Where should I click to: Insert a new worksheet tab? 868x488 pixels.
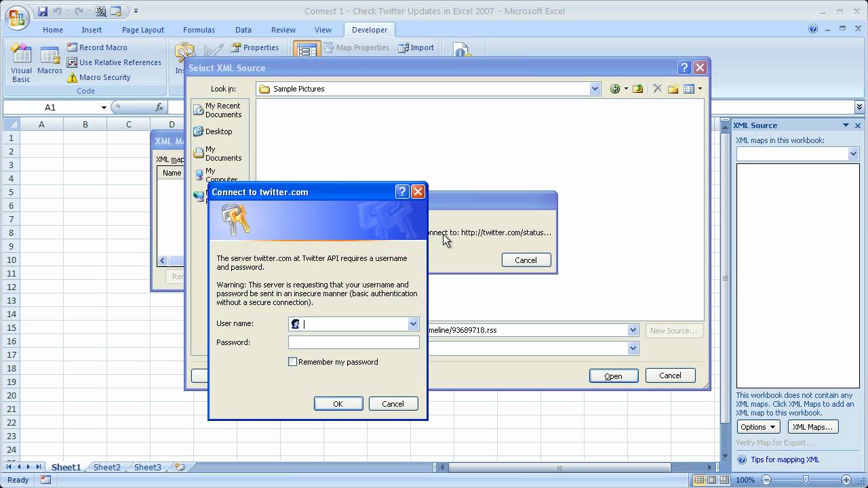[180, 467]
